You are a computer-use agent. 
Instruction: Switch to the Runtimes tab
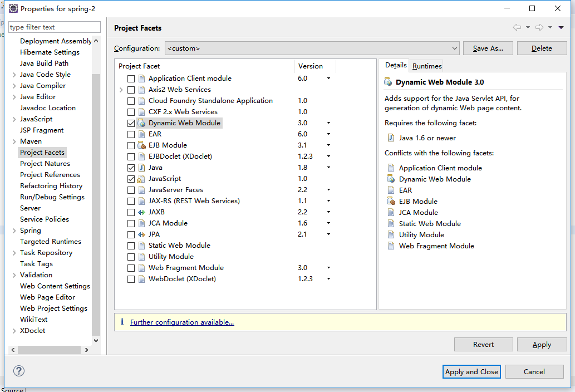tap(427, 66)
